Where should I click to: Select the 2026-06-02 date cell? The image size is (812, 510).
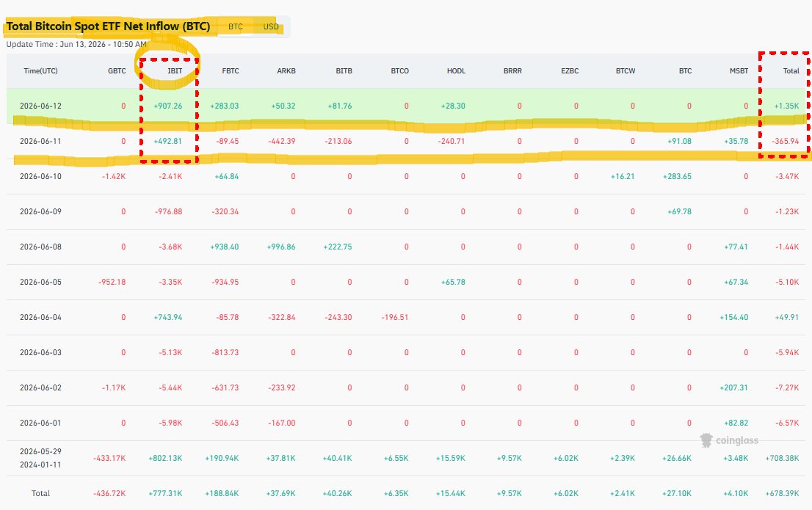click(x=41, y=387)
